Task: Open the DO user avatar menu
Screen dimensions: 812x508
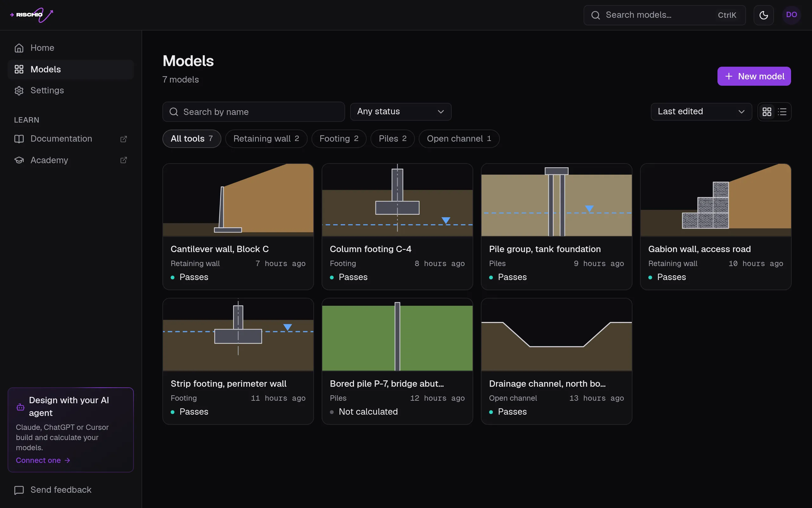Action: click(791, 15)
